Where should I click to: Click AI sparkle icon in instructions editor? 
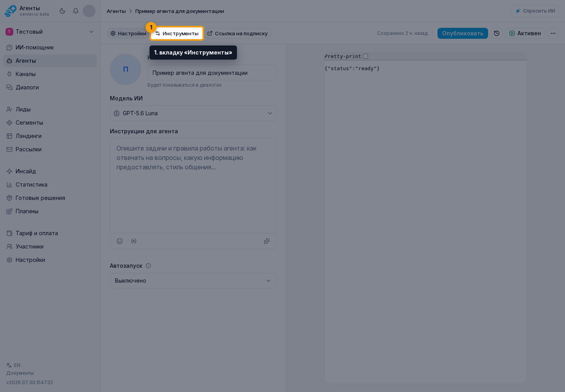tap(267, 241)
